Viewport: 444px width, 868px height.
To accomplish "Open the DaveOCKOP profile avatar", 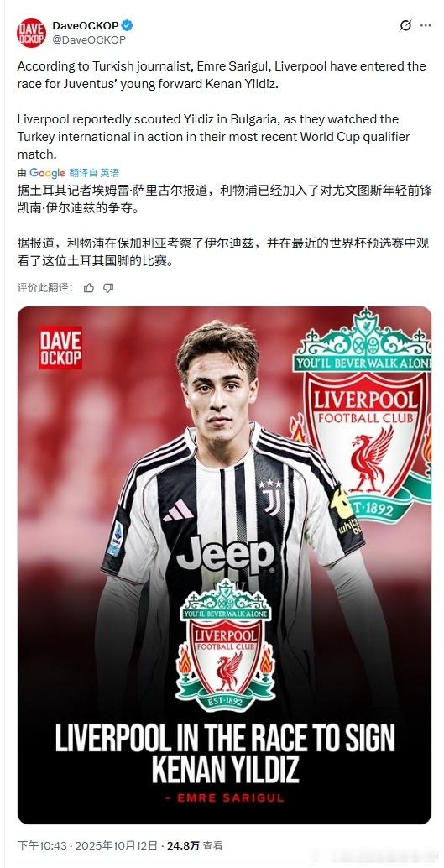I will 32,33.
